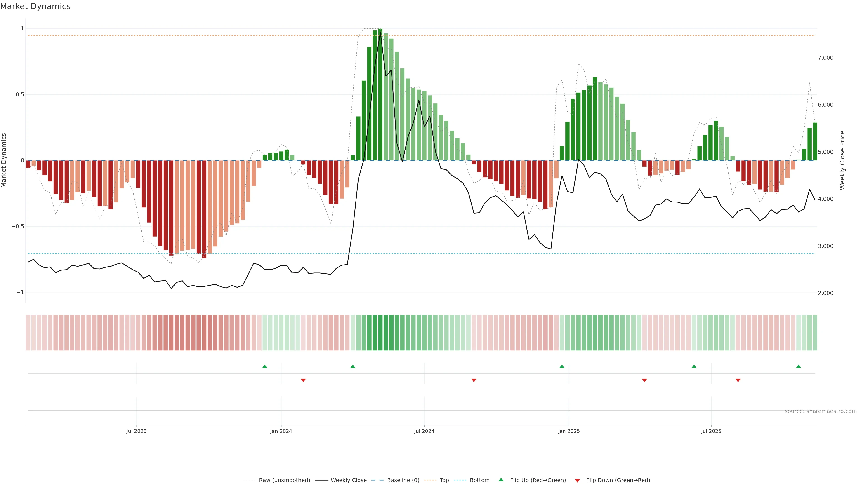This screenshot has width=868, height=488.
Task: Click the green flip-up triangle just before Jan 2025
Action: point(562,366)
